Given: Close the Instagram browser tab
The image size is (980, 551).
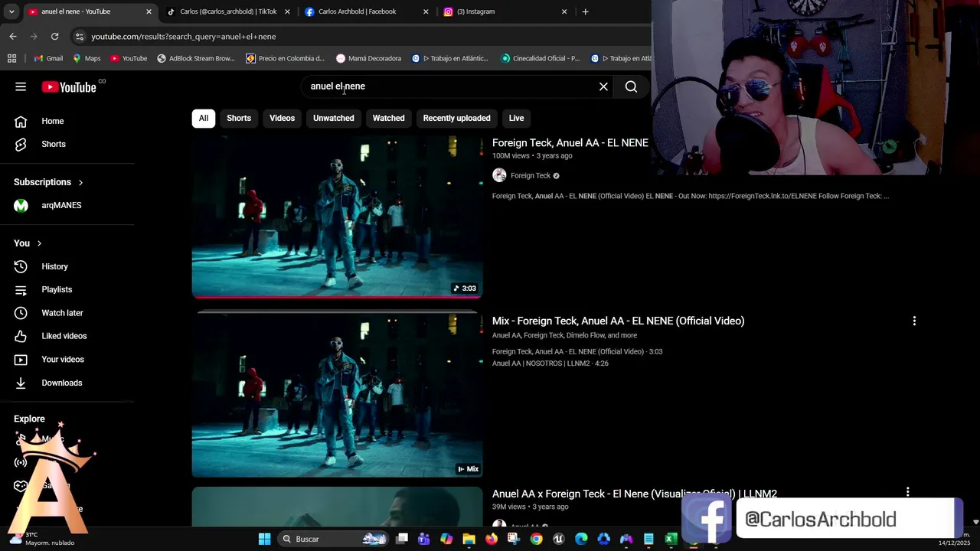Looking at the screenshot, I should point(564,11).
